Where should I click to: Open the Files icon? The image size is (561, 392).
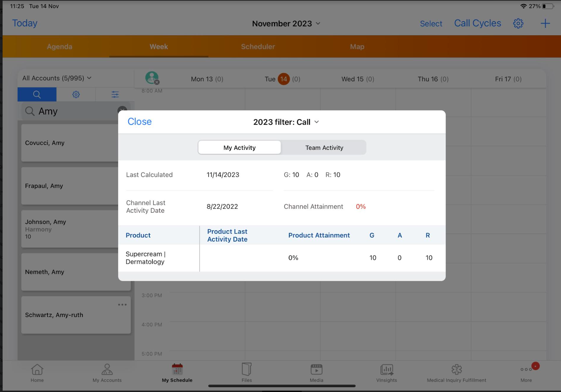(247, 372)
